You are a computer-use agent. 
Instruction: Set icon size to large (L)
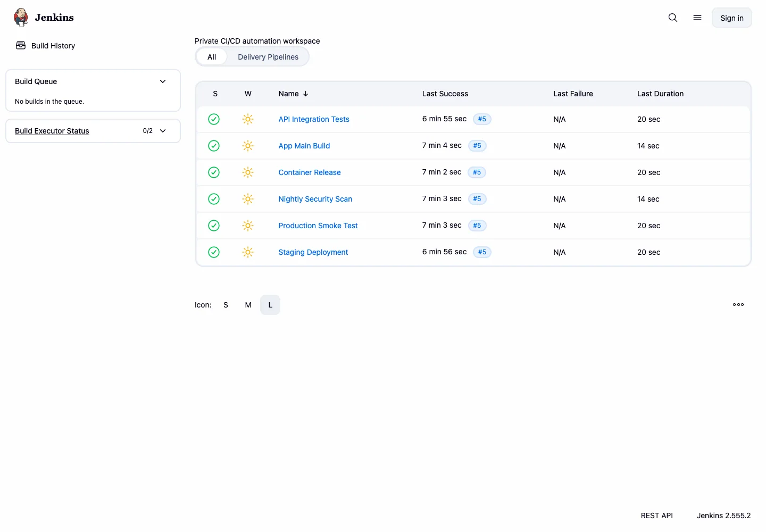[x=270, y=305]
